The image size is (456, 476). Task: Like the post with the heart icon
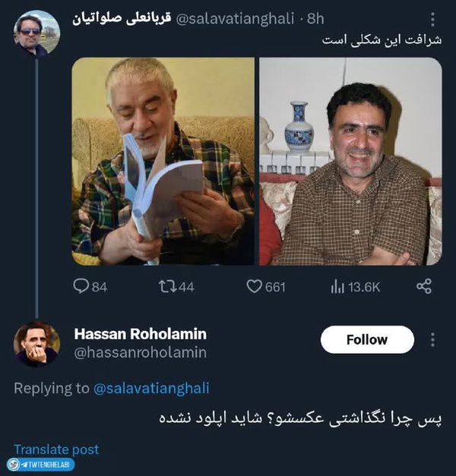[254, 286]
